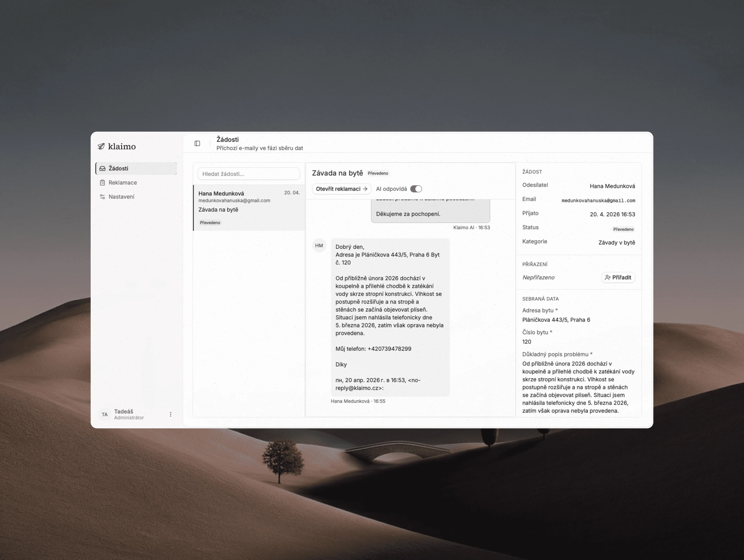744x560 pixels.
Task: Click the Přijato value 20. 4. 2026 16:53
Action: 612,214
